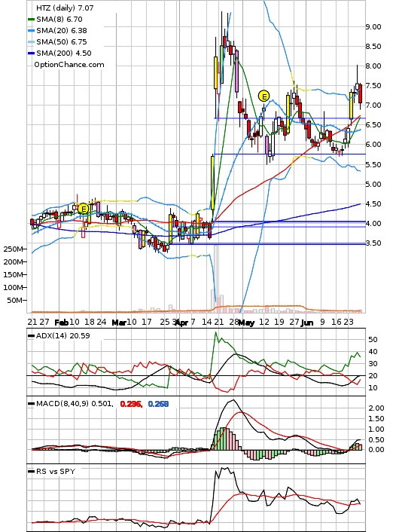
Task: Click the May label on date axis
Action: click(246, 323)
